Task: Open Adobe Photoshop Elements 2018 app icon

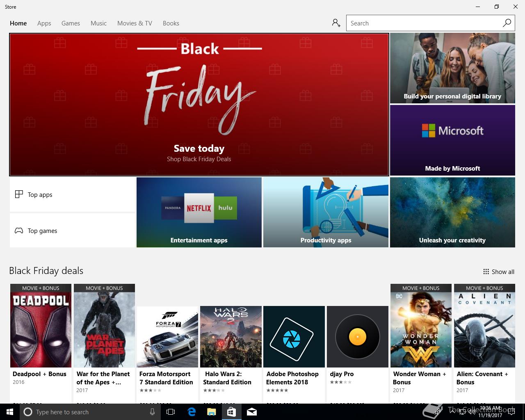Action: tap(294, 337)
